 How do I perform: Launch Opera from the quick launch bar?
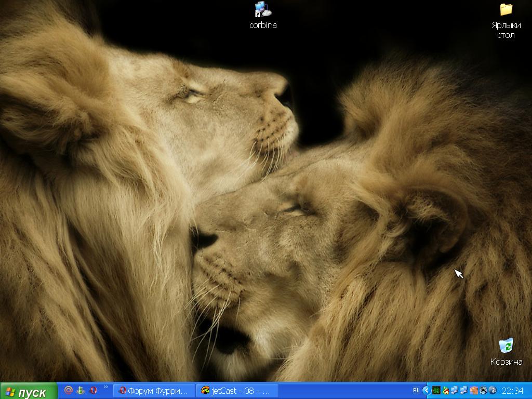coord(94,390)
